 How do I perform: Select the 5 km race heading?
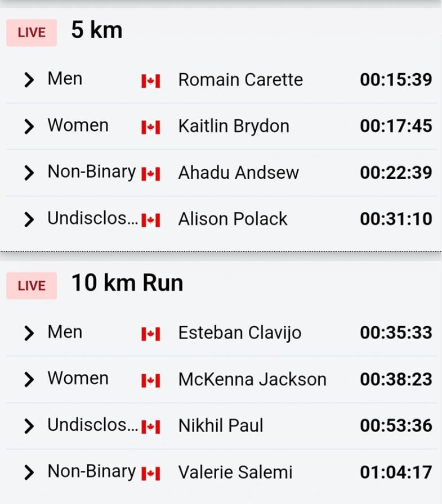click(x=96, y=30)
